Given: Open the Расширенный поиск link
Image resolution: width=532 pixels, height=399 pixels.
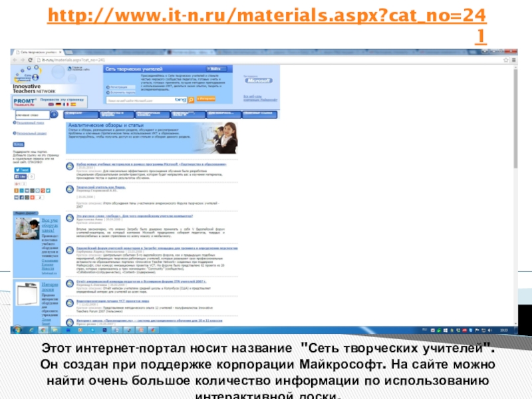Looking at the screenshot, I should pos(30,123).
